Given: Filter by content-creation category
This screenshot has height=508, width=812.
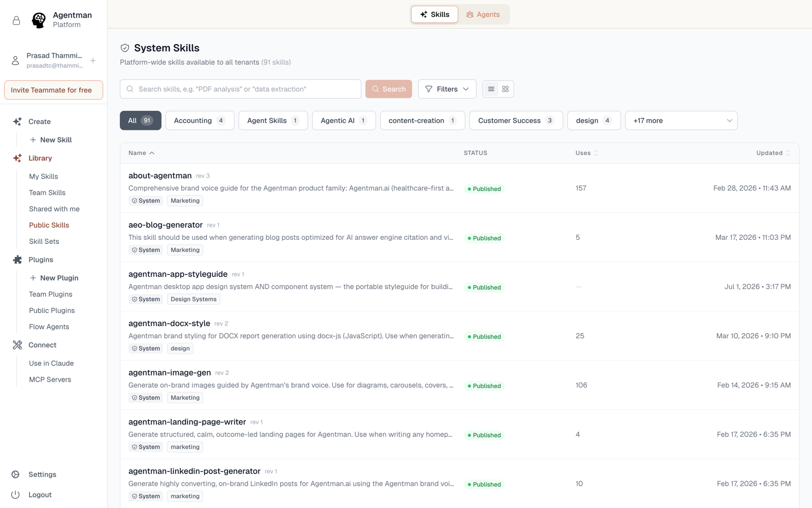Looking at the screenshot, I should (x=423, y=120).
